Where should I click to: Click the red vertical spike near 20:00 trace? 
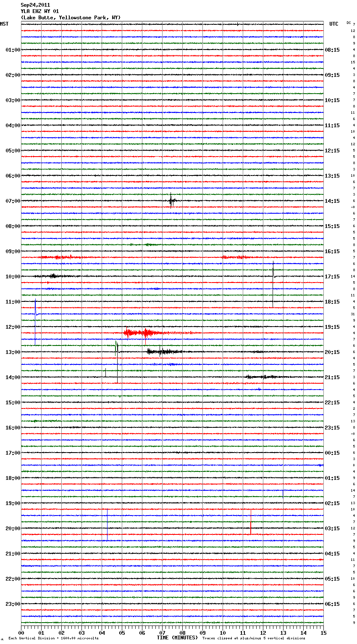point(251,522)
